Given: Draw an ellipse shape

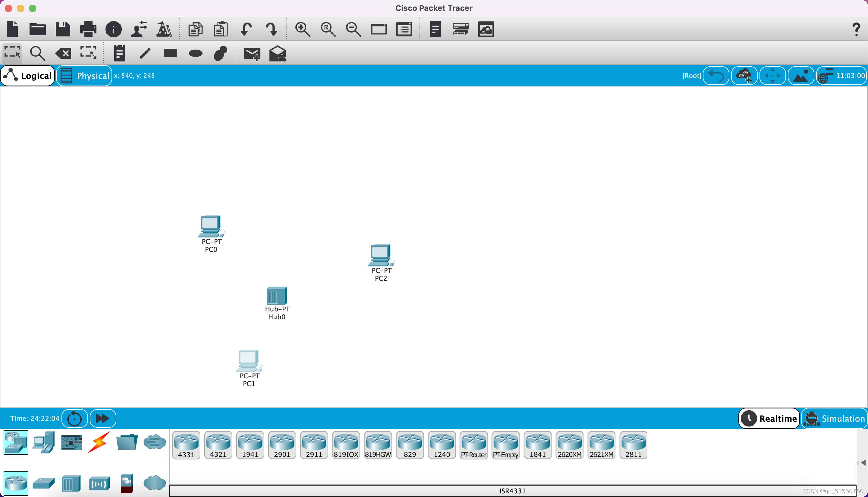Looking at the screenshot, I should click(x=195, y=53).
